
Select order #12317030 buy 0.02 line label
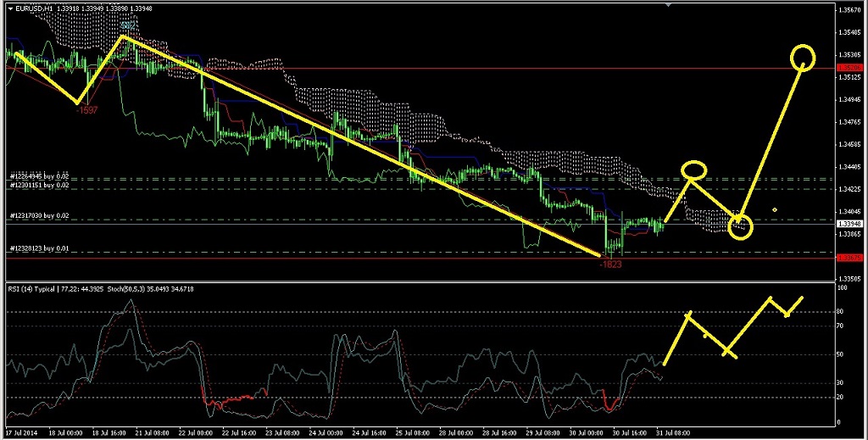point(38,216)
